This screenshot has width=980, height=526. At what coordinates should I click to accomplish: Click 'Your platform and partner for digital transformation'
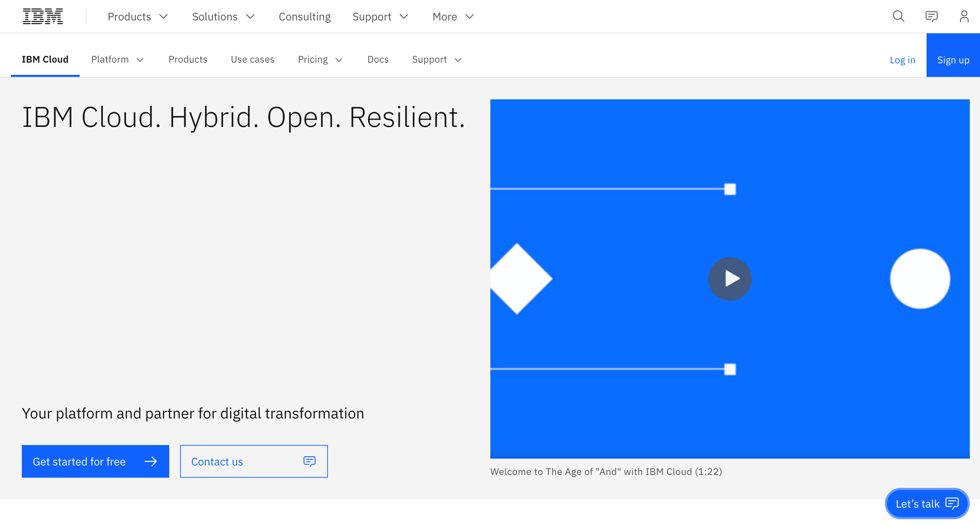pyautogui.click(x=193, y=413)
